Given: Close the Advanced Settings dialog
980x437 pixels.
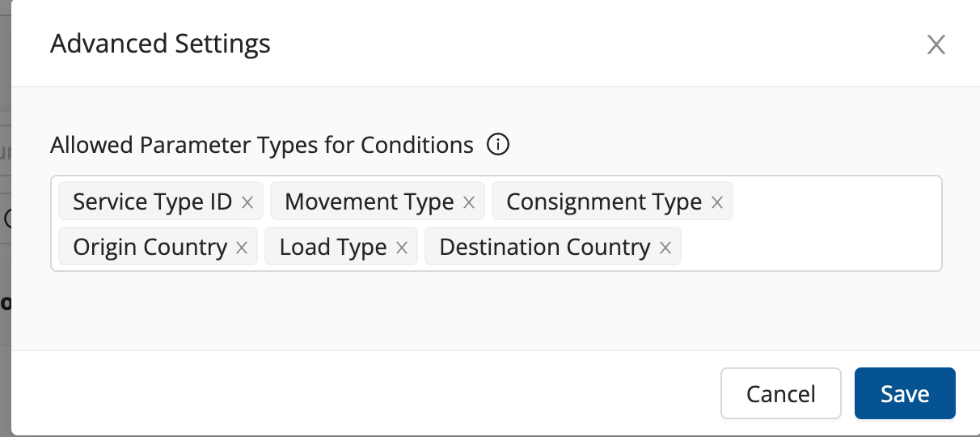Looking at the screenshot, I should (936, 45).
